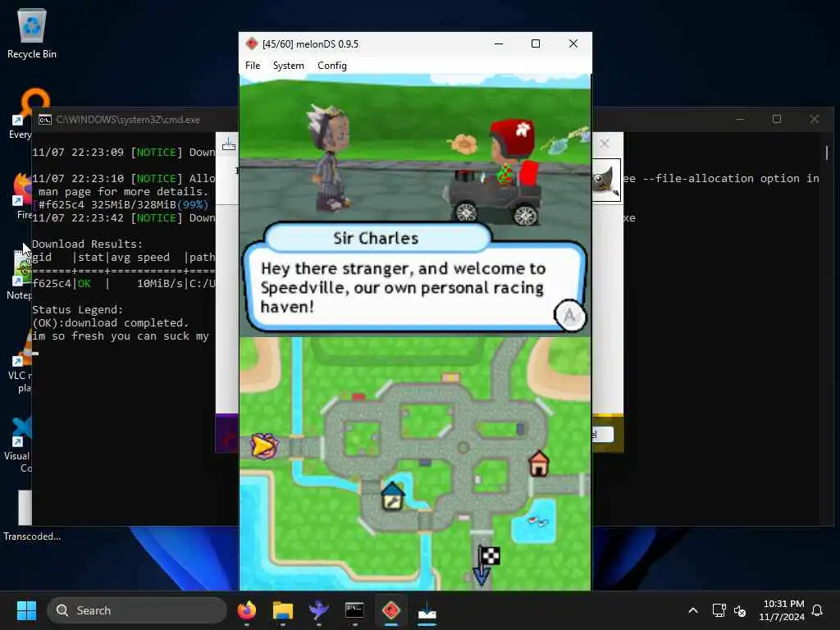Close the background dialog with X button

tap(605, 144)
